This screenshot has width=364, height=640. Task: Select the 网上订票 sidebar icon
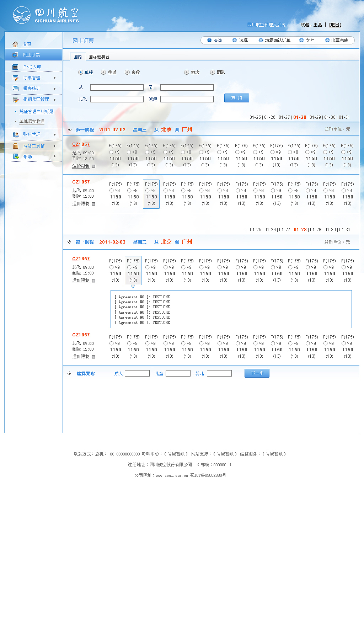pyautogui.click(x=15, y=55)
